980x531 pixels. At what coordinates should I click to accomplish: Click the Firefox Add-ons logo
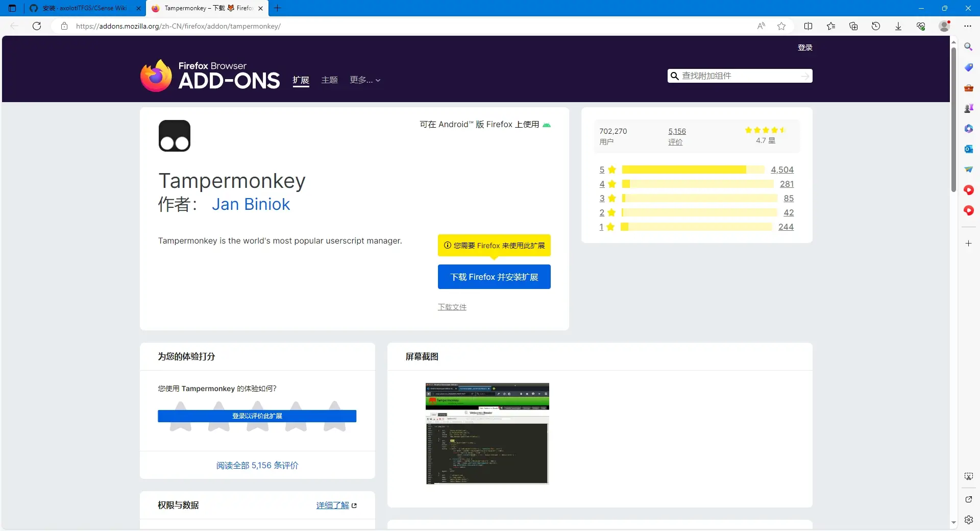click(210, 76)
